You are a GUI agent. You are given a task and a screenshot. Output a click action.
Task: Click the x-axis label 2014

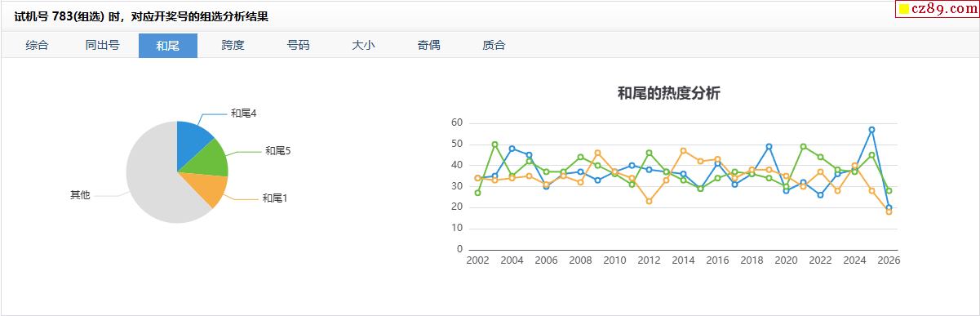(683, 260)
